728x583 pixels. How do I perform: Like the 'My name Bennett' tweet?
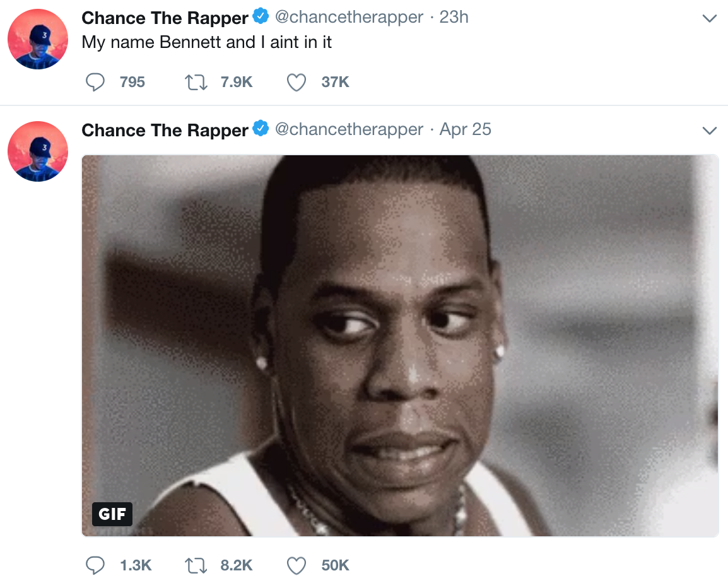tap(296, 82)
